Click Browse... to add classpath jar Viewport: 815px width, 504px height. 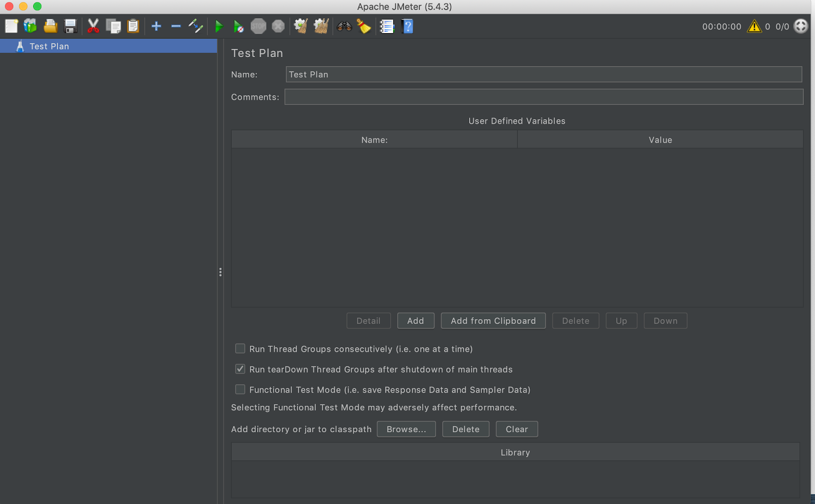tap(406, 429)
